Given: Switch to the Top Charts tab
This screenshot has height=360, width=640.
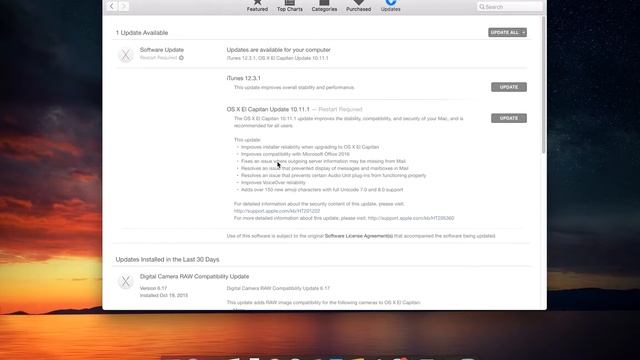Looking at the screenshot, I should pos(290,6).
